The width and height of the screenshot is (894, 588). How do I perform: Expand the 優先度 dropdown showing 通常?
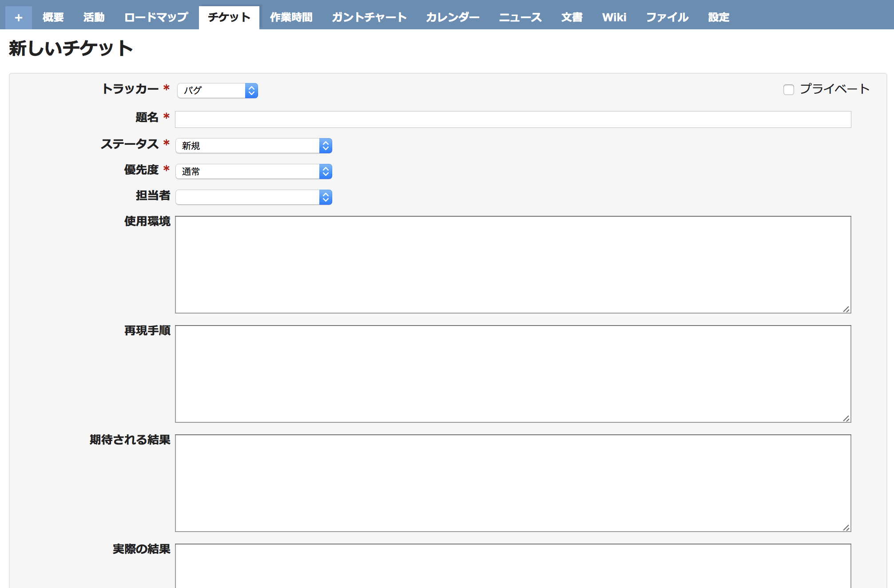[254, 171]
